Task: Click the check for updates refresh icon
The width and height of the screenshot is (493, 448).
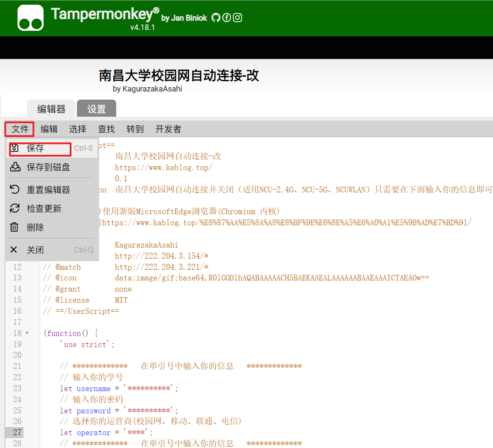Action: tap(15, 208)
